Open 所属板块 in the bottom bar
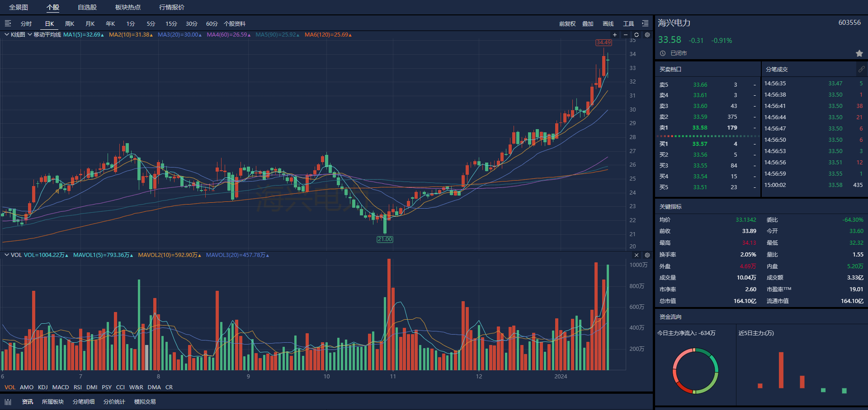This screenshot has width=868, height=410. pyautogui.click(x=53, y=402)
